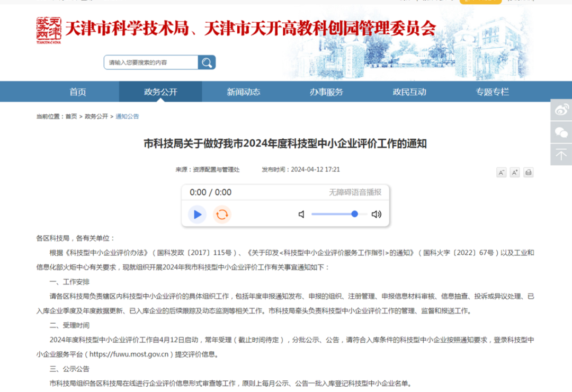Click the Weibo share icon
Screen dimensions: 572x392
[560, 109]
